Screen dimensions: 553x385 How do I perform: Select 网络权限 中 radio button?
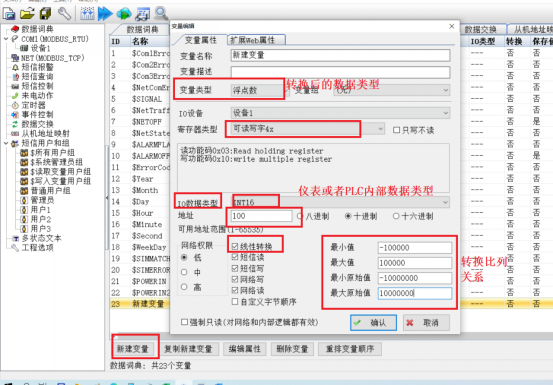pyautogui.click(x=184, y=272)
